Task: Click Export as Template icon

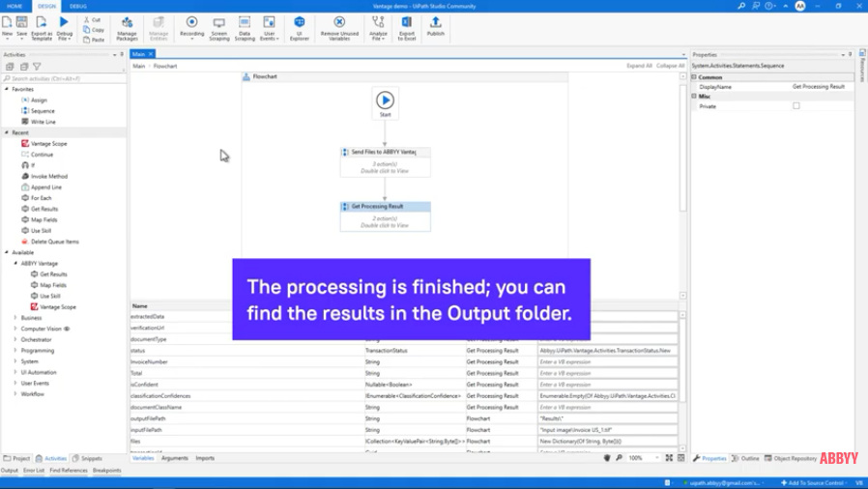Action: 42,28
